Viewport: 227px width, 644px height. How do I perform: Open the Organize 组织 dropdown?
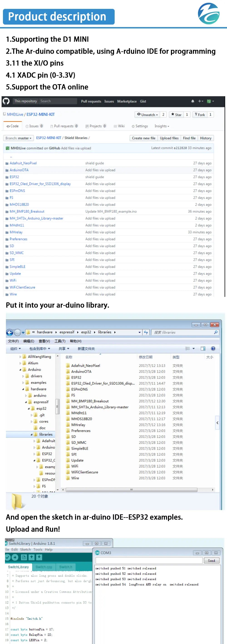[15, 349]
